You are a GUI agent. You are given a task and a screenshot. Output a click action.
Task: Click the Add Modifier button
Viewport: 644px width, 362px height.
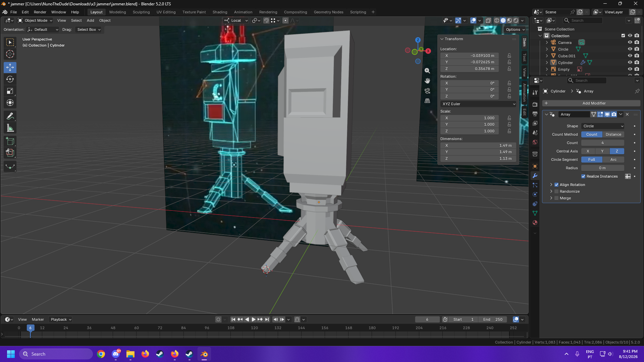[x=591, y=103]
